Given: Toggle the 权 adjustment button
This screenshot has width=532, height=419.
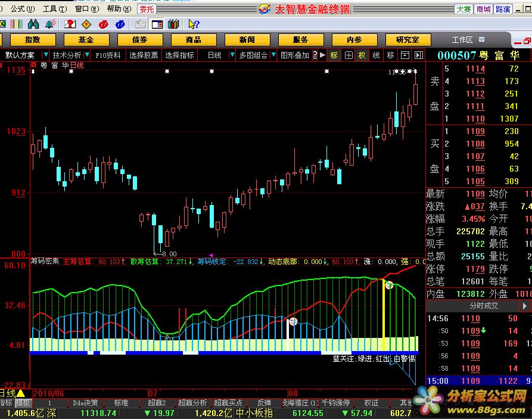Looking at the screenshot, I should (x=362, y=55).
